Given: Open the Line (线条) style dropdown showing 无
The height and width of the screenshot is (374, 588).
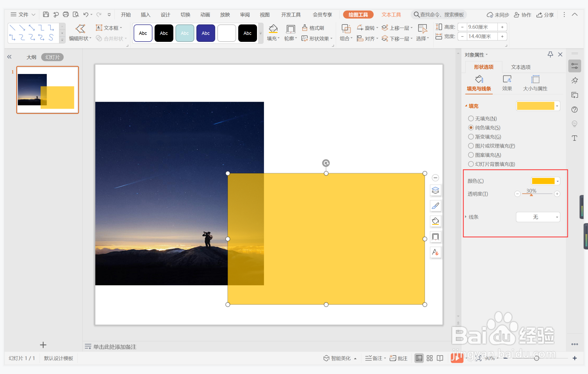Looking at the screenshot, I should (538, 217).
